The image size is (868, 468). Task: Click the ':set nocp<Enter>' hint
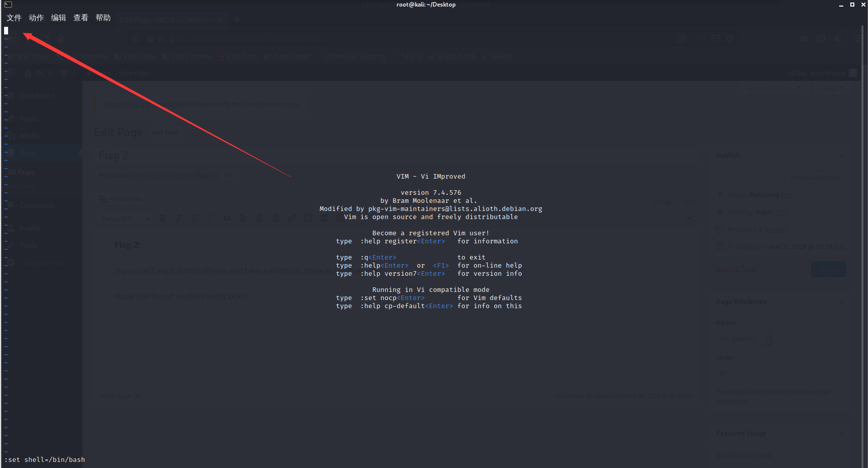(393, 298)
